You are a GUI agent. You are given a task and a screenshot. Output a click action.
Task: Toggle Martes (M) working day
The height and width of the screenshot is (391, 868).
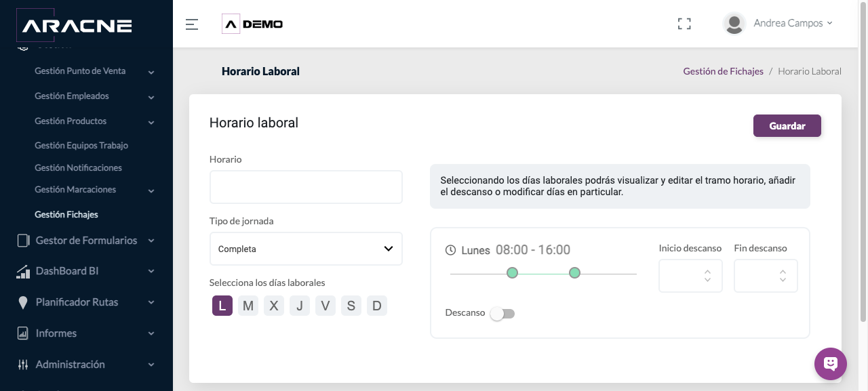pyautogui.click(x=248, y=306)
